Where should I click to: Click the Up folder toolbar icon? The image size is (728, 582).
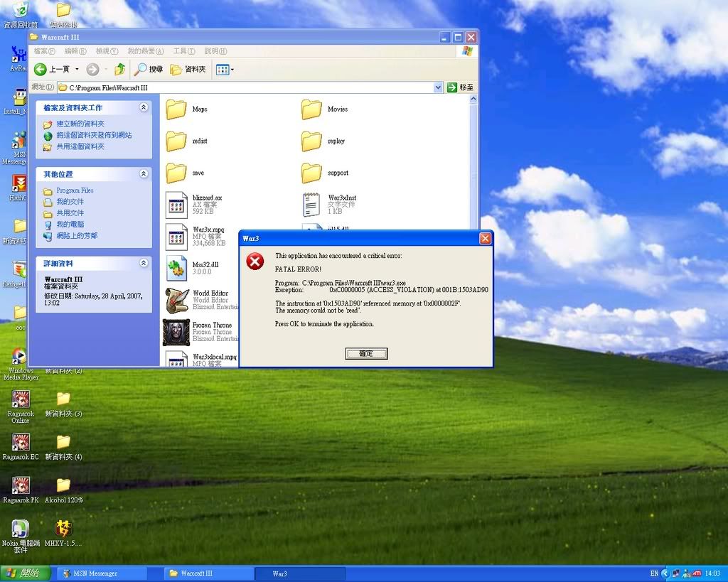coord(120,69)
